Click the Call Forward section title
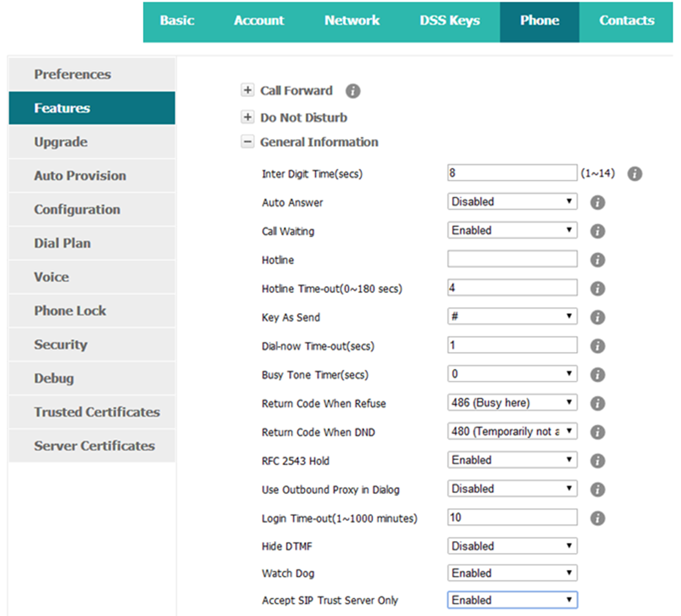 click(296, 91)
